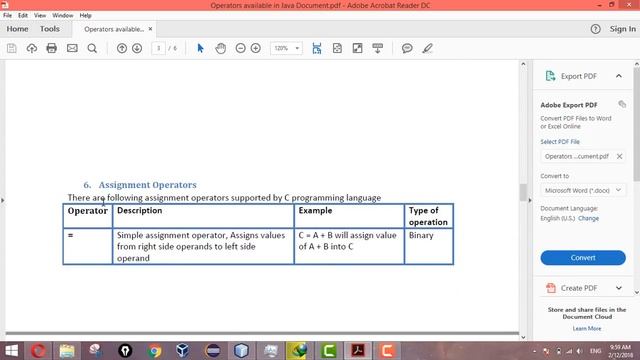Click the 'Assignment Operators' heading text
The image size is (640, 360).
(x=147, y=185)
